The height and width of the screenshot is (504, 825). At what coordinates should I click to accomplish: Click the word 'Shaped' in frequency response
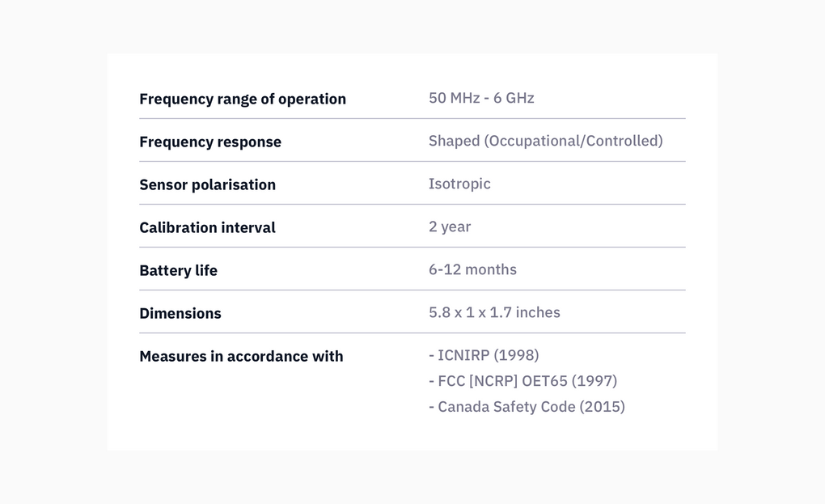pos(454,141)
